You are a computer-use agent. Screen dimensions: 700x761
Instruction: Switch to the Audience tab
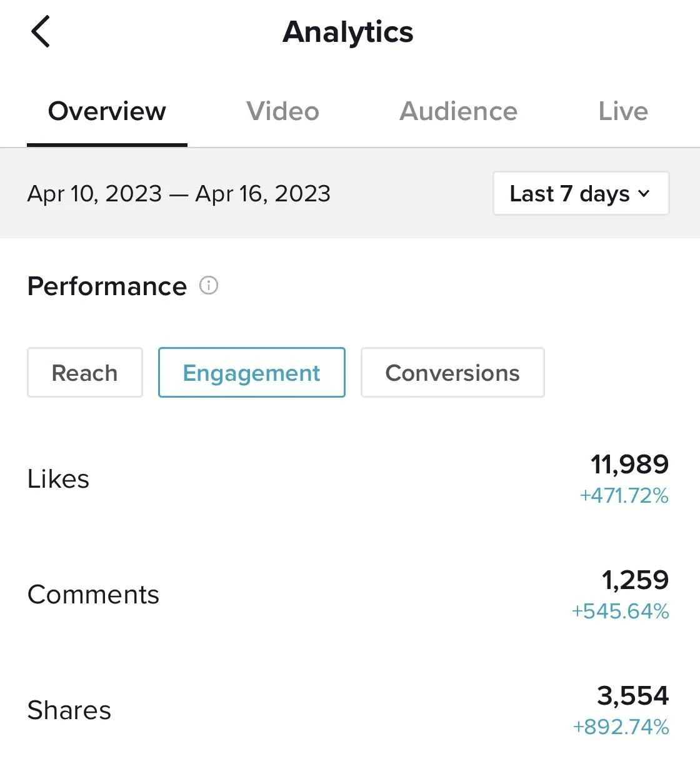[x=458, y=111]
